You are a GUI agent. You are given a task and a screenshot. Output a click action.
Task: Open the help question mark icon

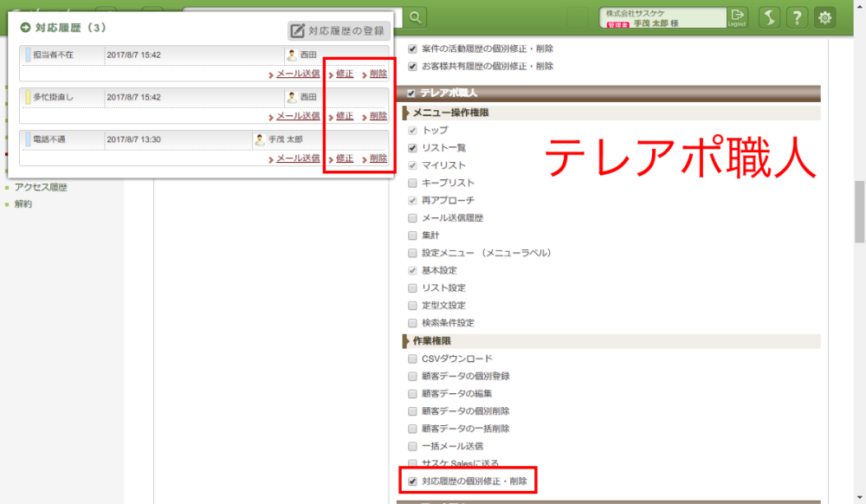pyautogui.click(x=798, y=17)
